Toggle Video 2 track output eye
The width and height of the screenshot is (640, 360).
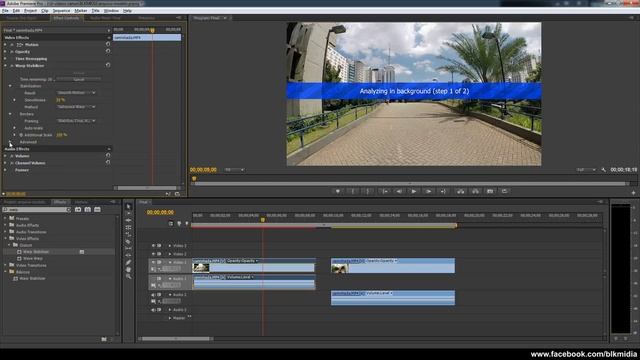pyautogui.click(x=153, y=254)
